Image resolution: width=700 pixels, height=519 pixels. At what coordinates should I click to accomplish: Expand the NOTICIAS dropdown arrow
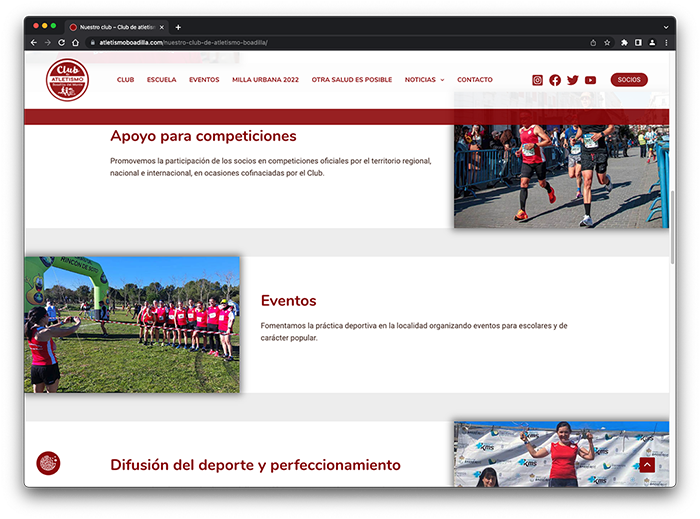[442, 80]
